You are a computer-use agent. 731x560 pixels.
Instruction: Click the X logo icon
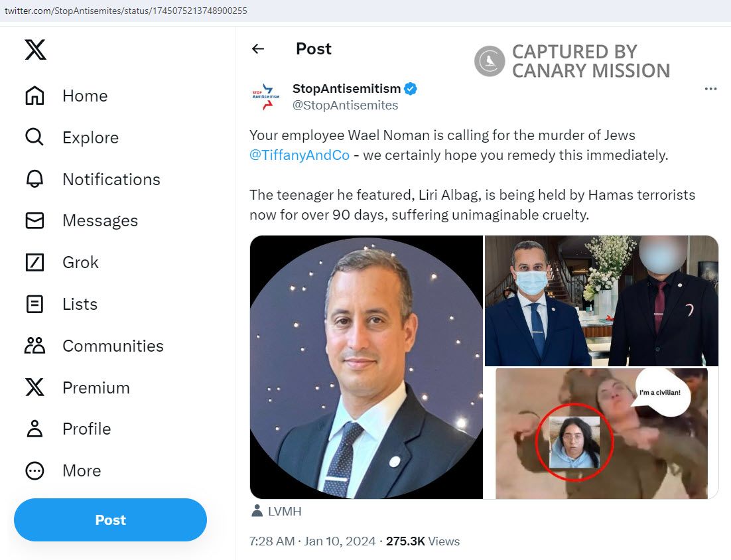35,50
